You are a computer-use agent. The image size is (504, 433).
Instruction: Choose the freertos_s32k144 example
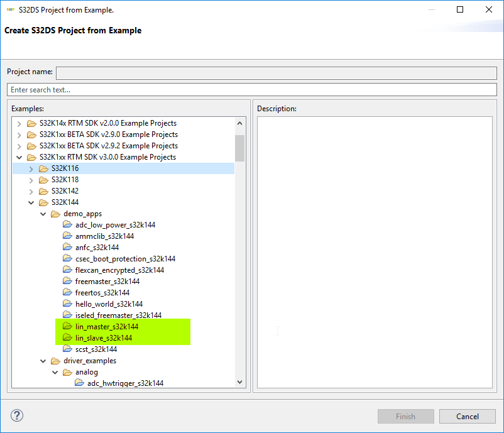coord(102,293)
